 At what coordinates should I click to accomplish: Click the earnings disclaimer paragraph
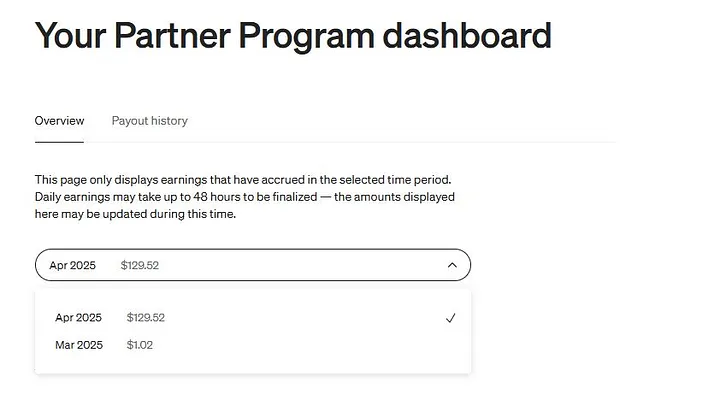click(x=245, y=197)
